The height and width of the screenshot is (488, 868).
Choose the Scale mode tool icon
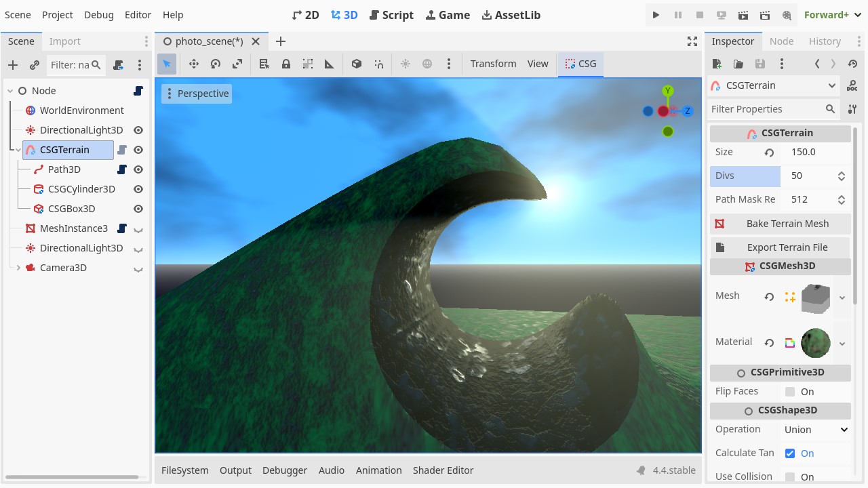click(x=237, y=64)
